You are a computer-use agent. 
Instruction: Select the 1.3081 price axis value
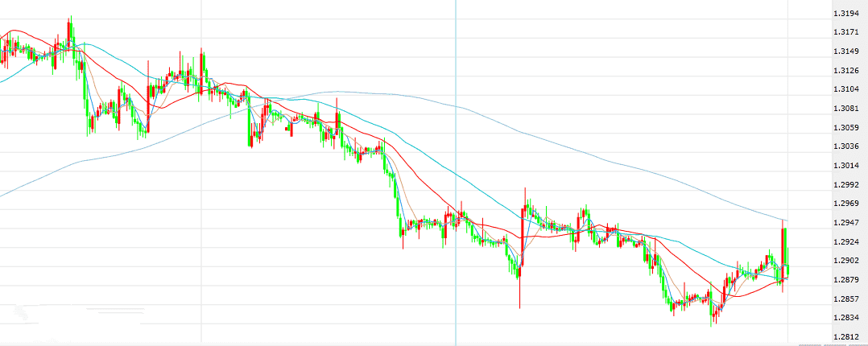849,109
